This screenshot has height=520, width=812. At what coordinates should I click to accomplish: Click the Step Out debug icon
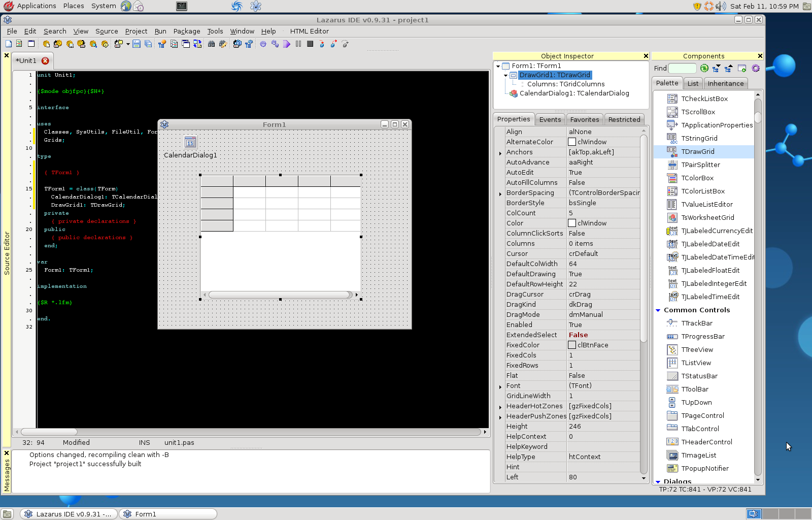pyautogui.click(x=345, y=44)
